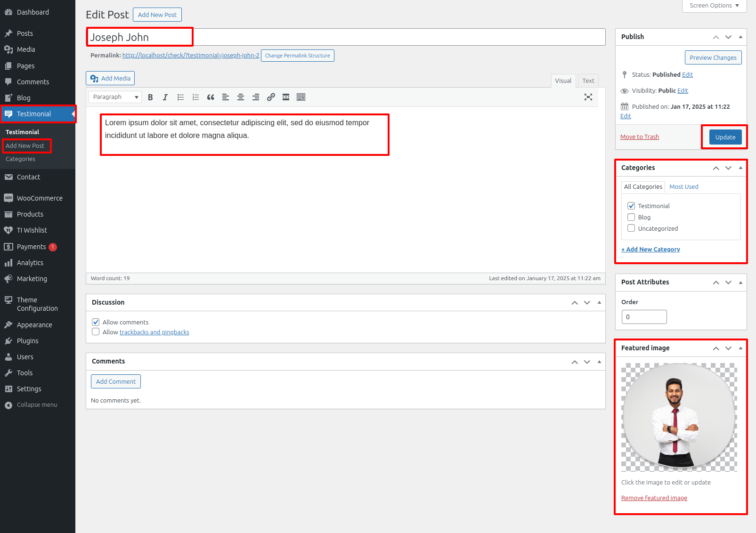Toggle bold formatting in editor toolbar
Screen dimensions: 756x533
pyautogui.click(x=150, y=97)
